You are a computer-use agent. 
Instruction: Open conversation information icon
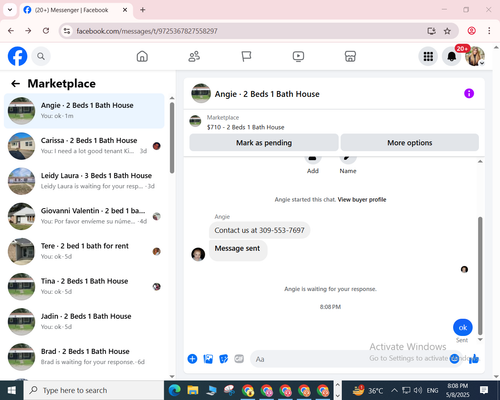point(469,94)
